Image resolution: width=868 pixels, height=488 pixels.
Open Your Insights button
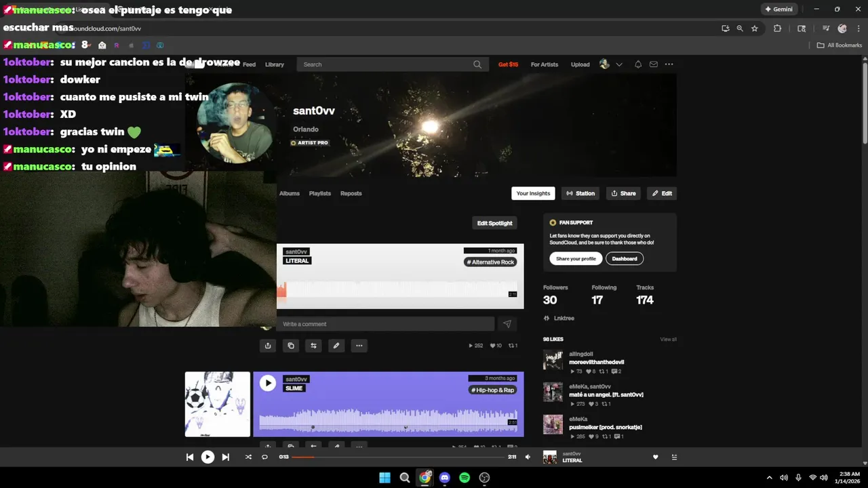coord(533,193)
